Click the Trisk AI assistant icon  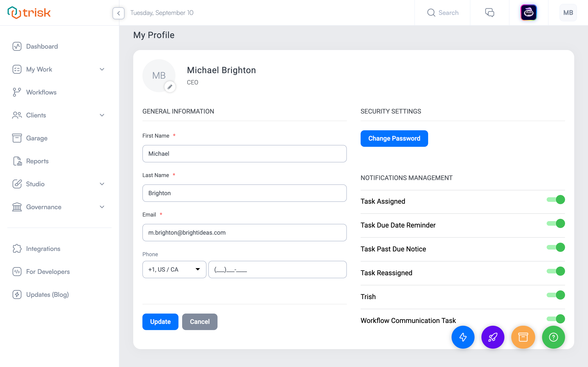pyautogui.click(x=529, y=13)
